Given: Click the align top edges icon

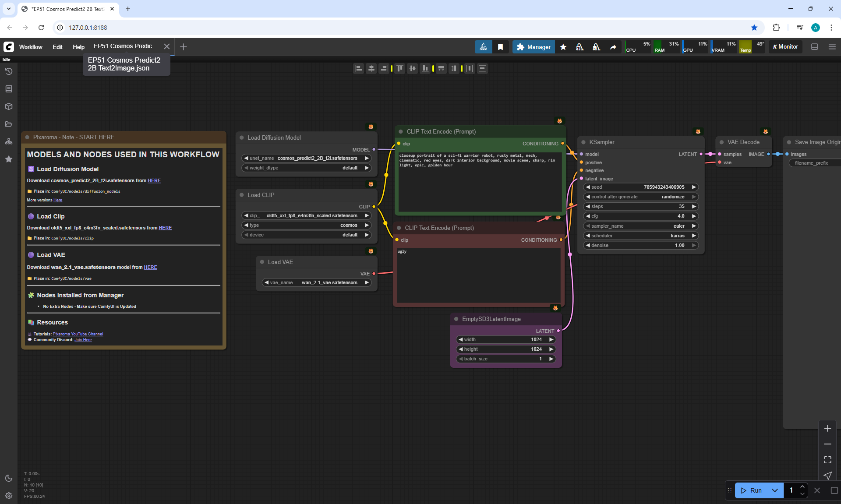Looking at the screenshot, I should [399, 68].
